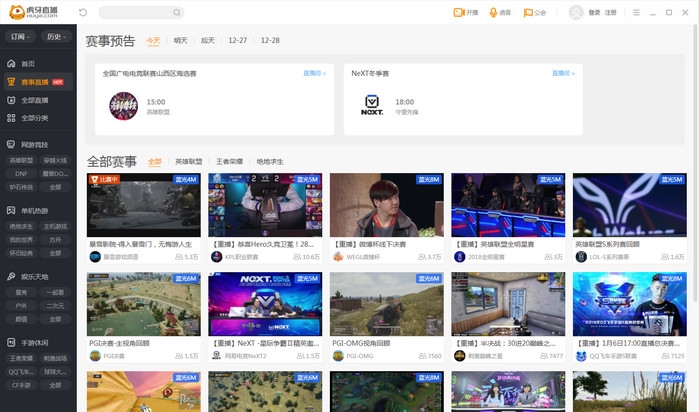The width and height of the screenshot is (699, 412).
Task: Open the 微博杯线下决赛 replay thumbnail
Action: point(387,205)
